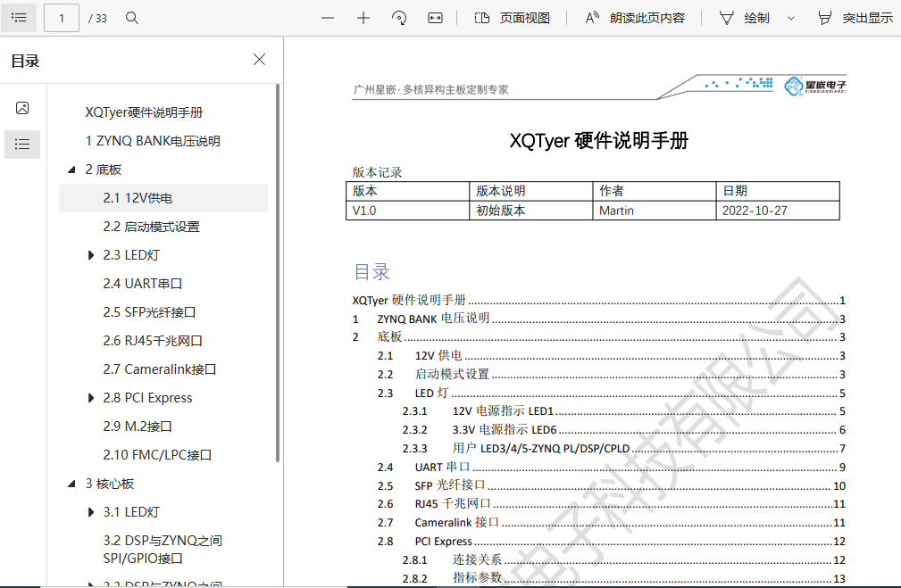Open the 页面视图 page view option
This screenshot has width=901, height=588.
click(x=512, y=18)
